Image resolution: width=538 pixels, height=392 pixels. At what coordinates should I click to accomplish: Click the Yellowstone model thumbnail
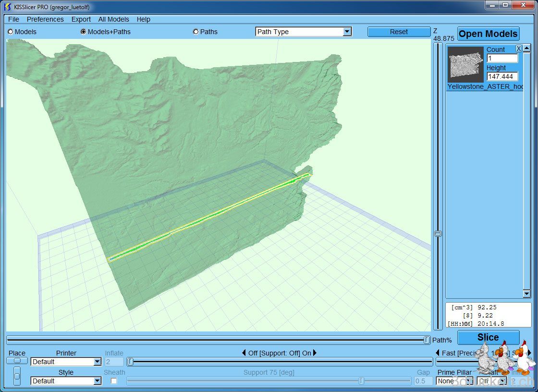point(465,64)
